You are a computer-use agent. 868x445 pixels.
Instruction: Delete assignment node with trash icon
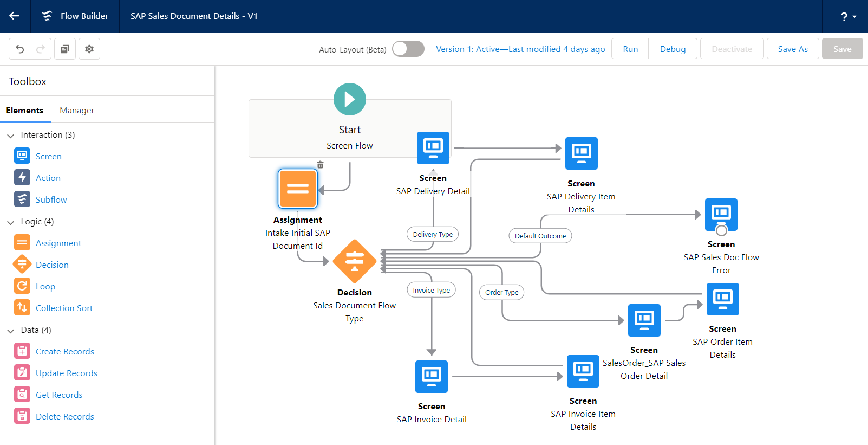click(x=320, y=165)
